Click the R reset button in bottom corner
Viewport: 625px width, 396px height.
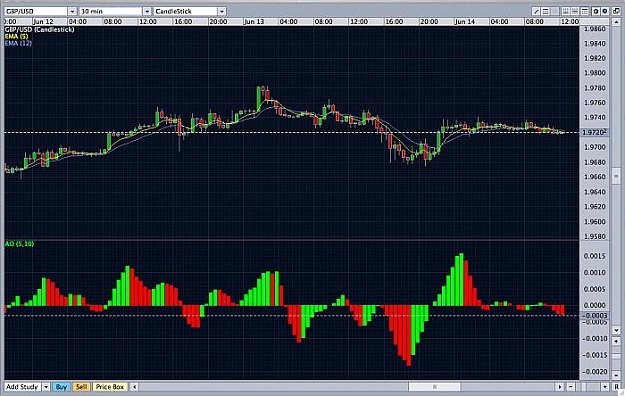click(x=616, y=387)
